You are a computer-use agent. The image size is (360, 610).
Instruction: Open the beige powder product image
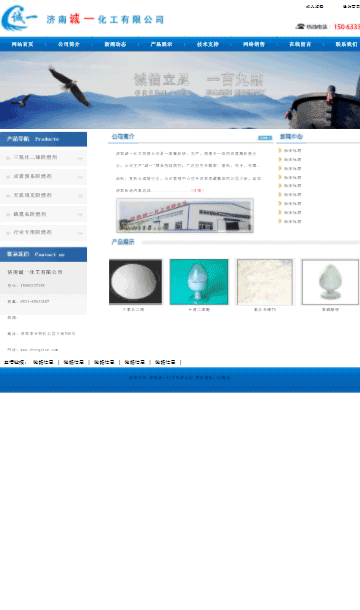pos(265,282)
